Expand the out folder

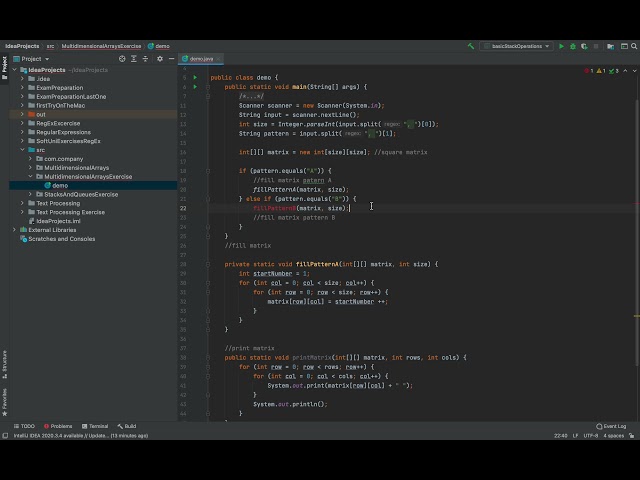[22, 114]
